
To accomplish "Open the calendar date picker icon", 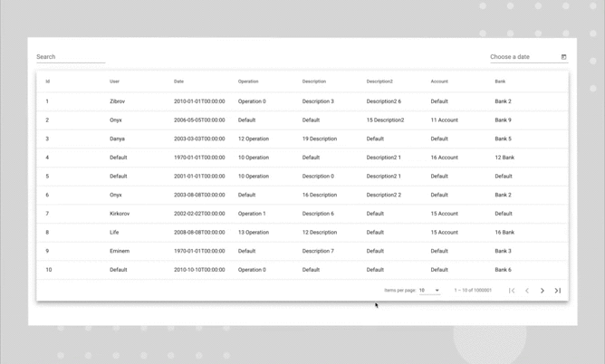I will click(x=563, y=57).
